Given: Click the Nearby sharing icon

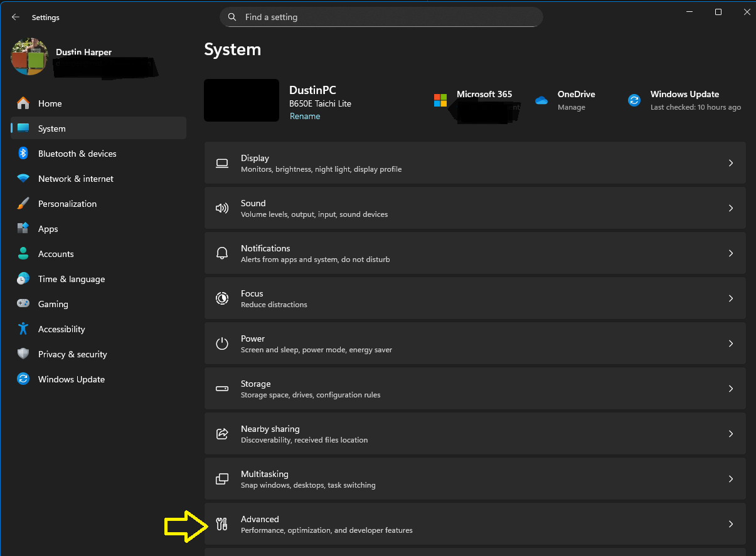Looking at the screenshot, I should click(222, 434).
